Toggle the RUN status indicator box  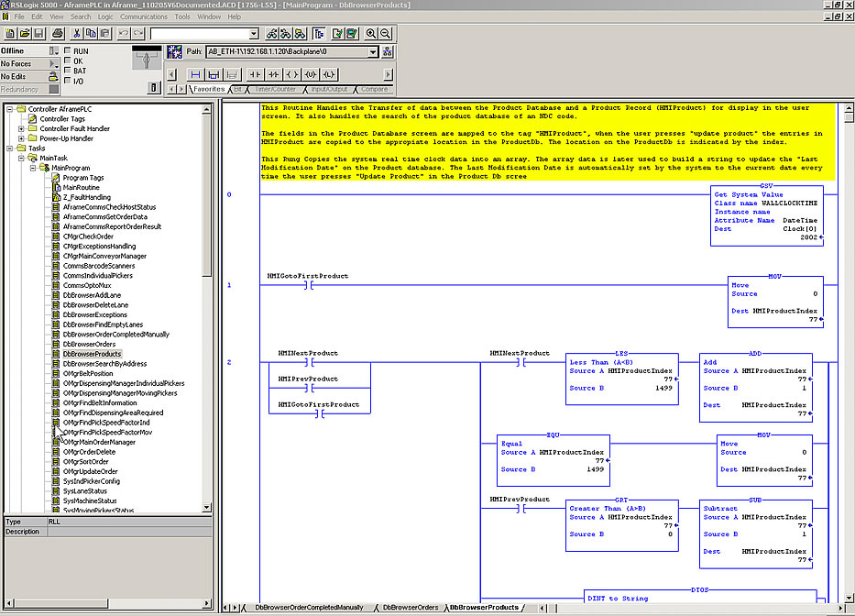68,50
